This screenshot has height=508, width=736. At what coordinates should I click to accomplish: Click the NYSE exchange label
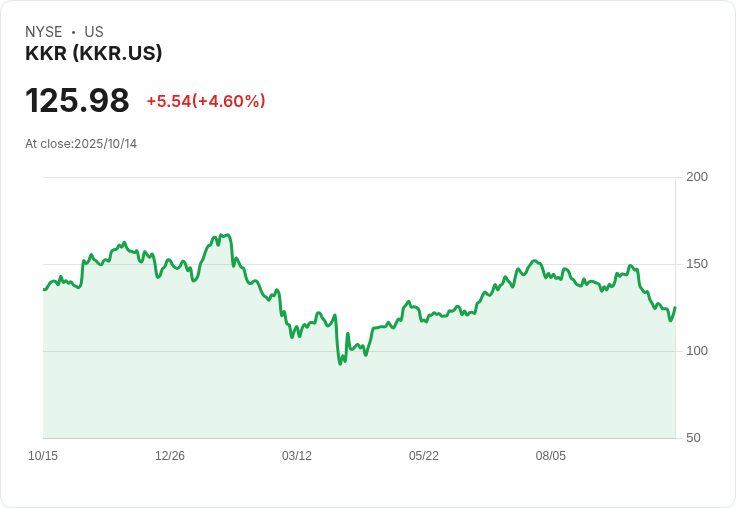pyautogui.click(x=44, y=32)
